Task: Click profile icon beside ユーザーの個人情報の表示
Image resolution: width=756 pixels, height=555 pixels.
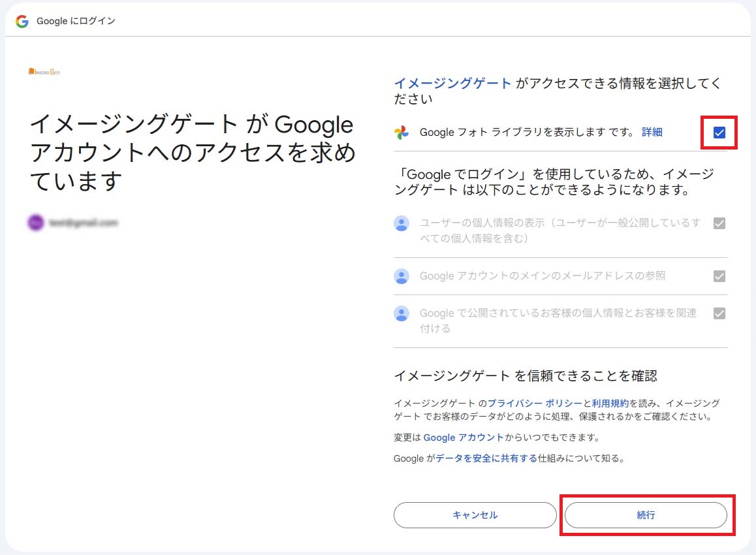Action: 402,223
